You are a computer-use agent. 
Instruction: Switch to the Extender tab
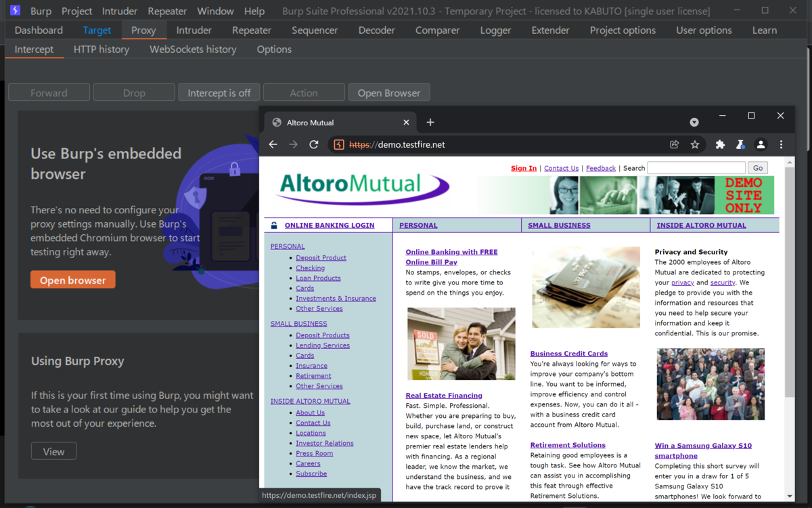(x=550, y=30)
